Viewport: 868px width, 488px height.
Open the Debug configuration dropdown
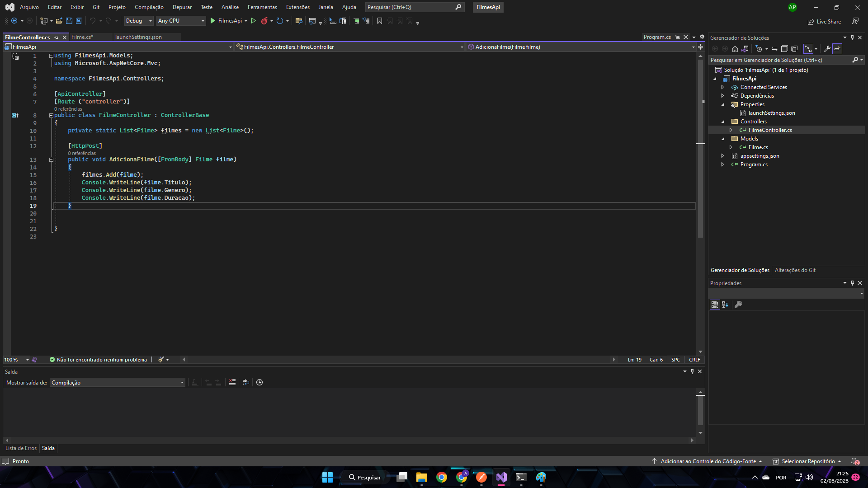(139, 21)
